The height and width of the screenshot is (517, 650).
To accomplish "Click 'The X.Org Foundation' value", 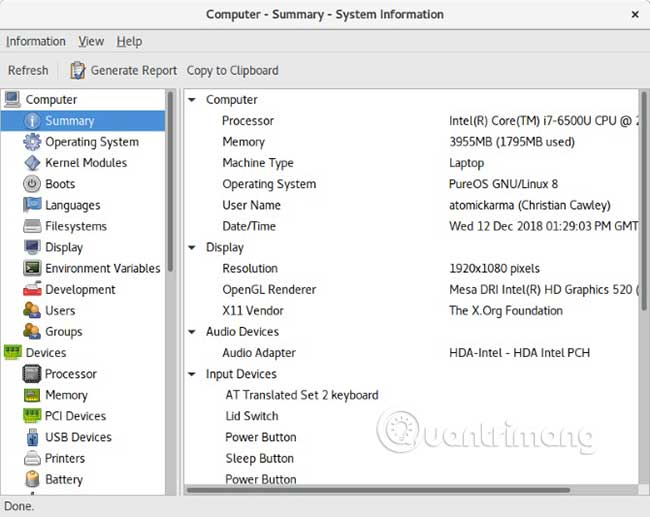I will pos(506,311).
